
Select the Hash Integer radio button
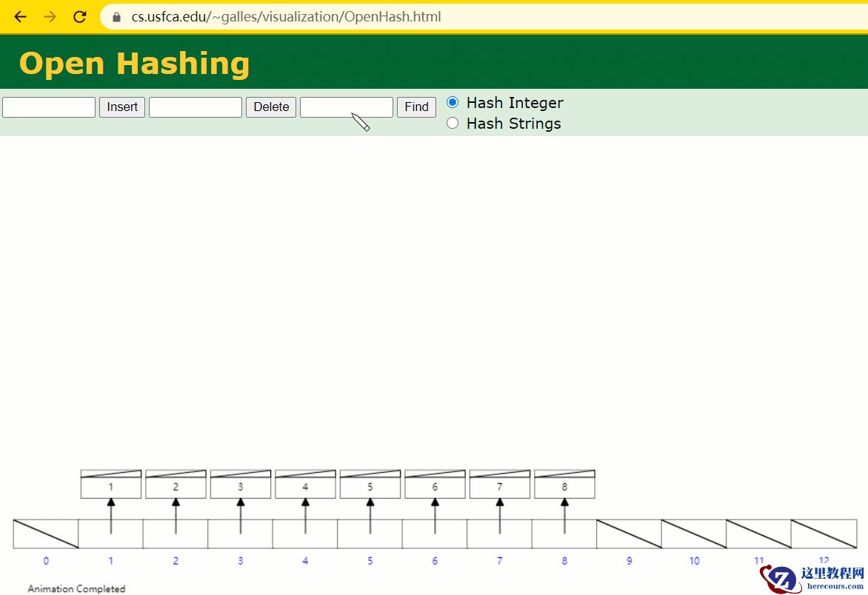[x=453, y=102]
